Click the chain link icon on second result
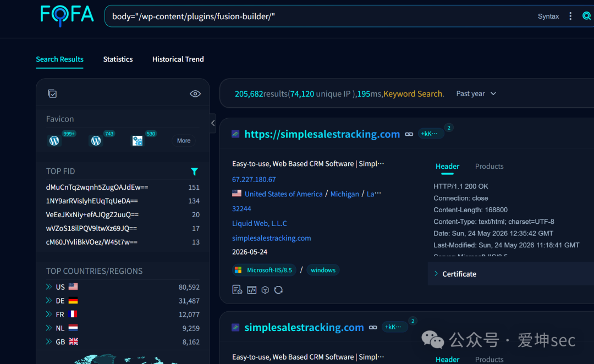 tap(373, 327)
